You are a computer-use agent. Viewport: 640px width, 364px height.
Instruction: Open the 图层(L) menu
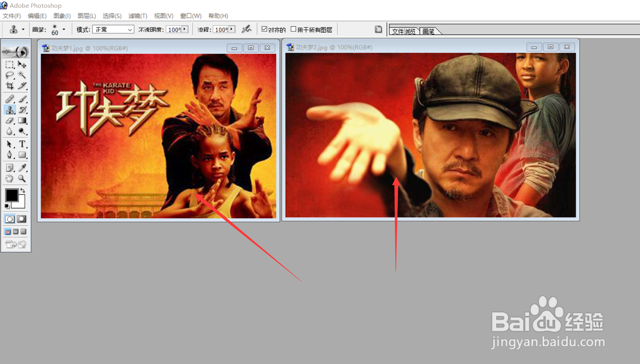click(x=87, y=16)
